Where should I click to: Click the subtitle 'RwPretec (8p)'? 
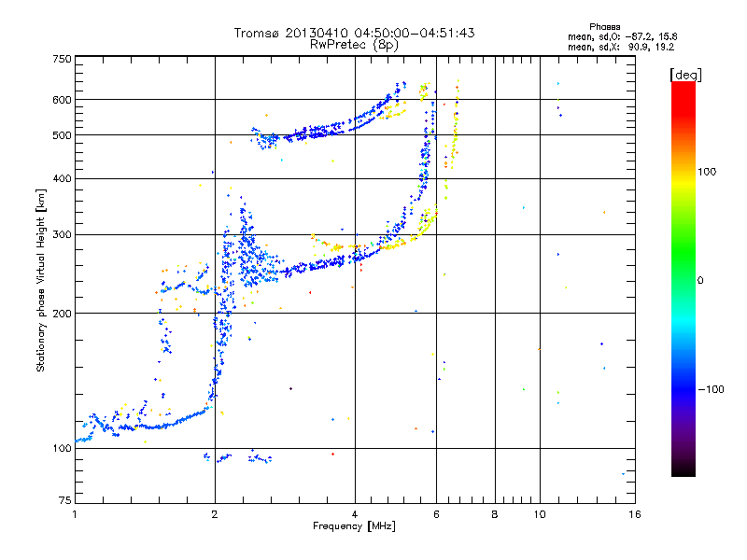tap(354, 44)
